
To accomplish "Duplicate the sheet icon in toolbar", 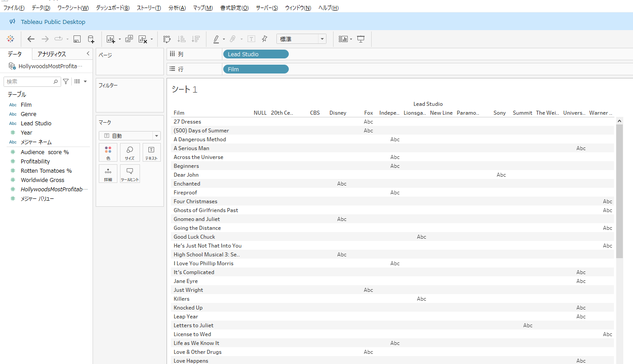I will tap(129, 39).
